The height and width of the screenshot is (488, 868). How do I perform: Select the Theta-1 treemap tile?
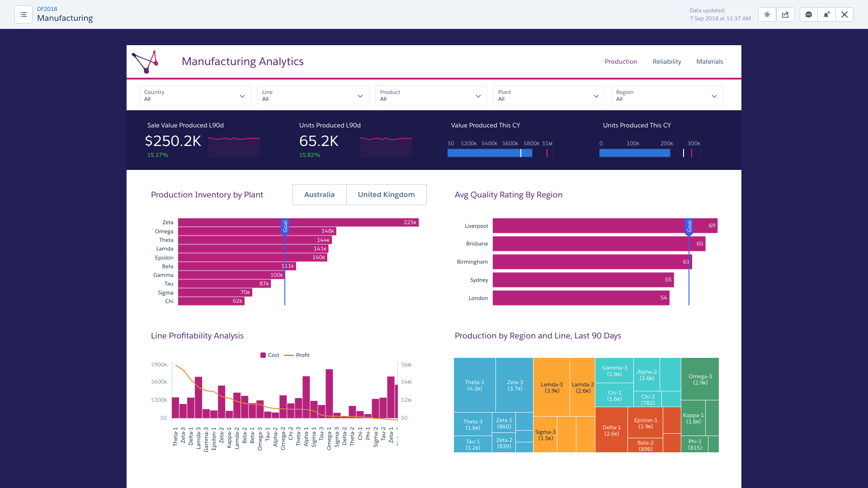(474, 385)
